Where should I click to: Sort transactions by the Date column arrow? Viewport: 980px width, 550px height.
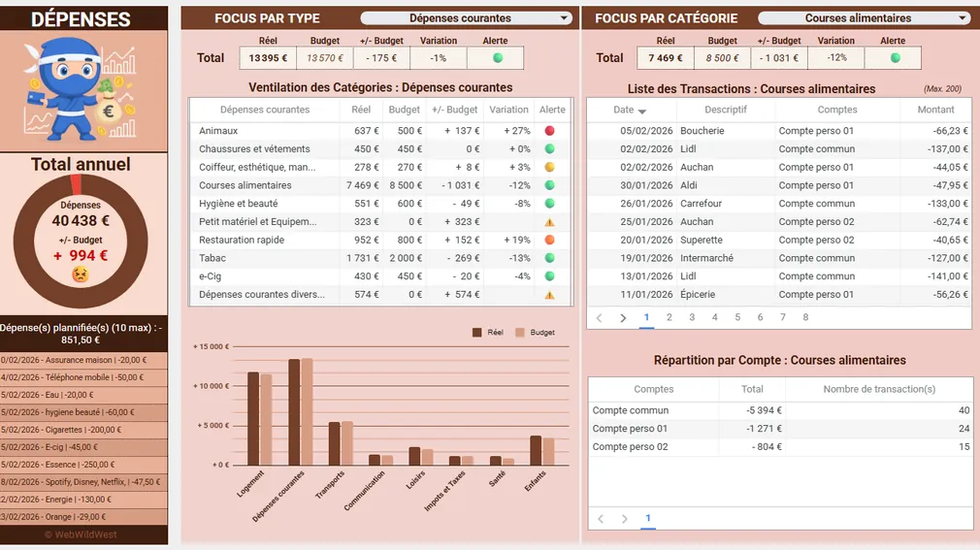tap(642, 112)
